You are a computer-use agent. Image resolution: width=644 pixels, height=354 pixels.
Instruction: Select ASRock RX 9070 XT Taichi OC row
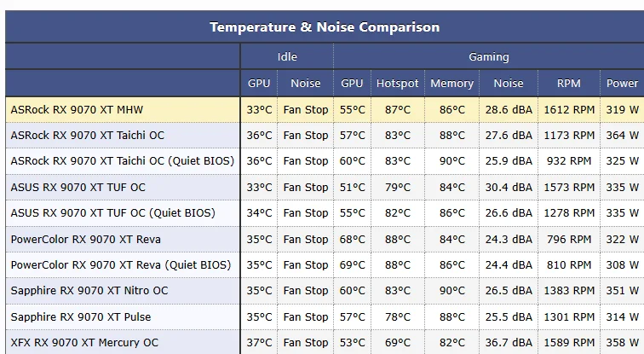(325, 136)
